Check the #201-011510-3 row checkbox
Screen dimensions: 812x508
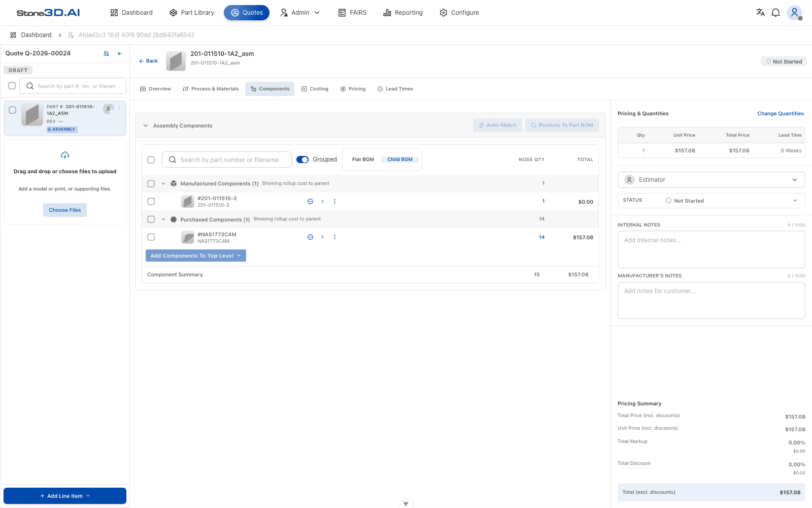coord(151,202)
